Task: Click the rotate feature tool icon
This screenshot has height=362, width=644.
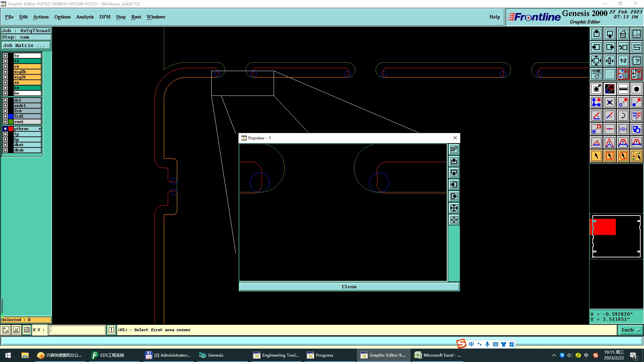Action: (623, 116)
